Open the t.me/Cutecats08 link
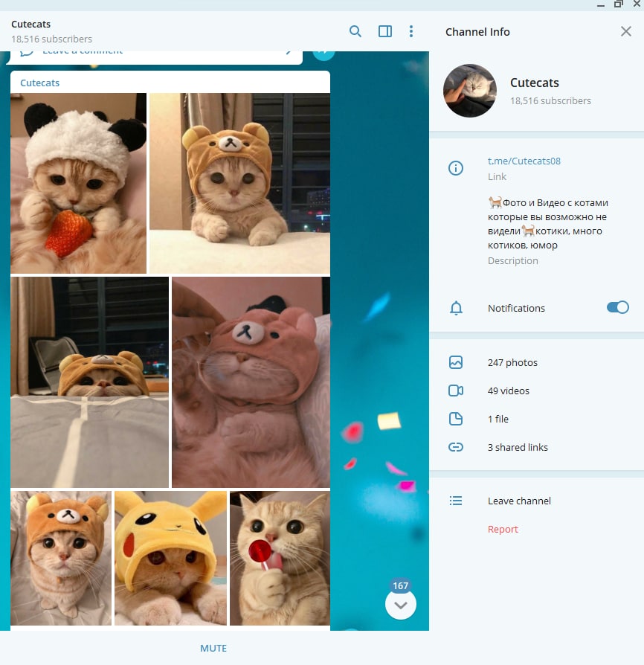The width and height of the screenshot is (644, 665). click(524, 161)
